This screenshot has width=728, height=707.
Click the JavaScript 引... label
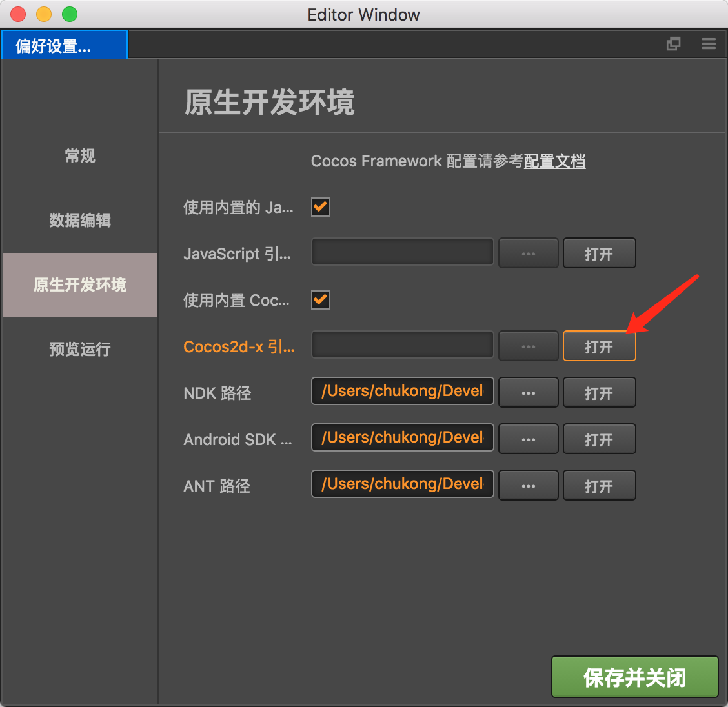(238, 254)
